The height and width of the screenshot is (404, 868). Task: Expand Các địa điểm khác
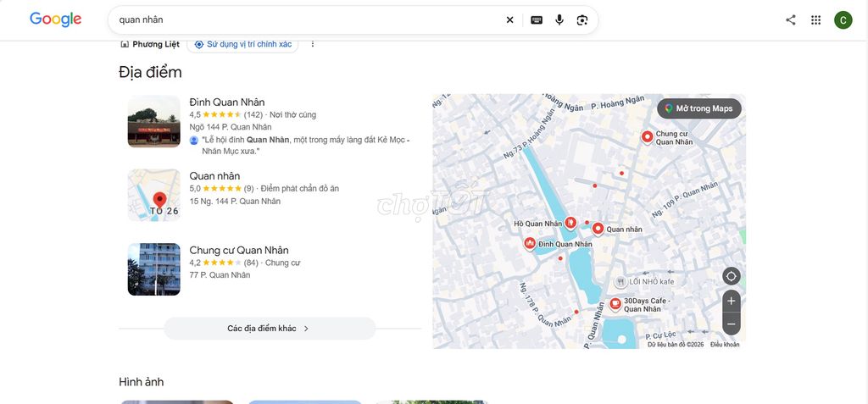[x=270, y=328]
